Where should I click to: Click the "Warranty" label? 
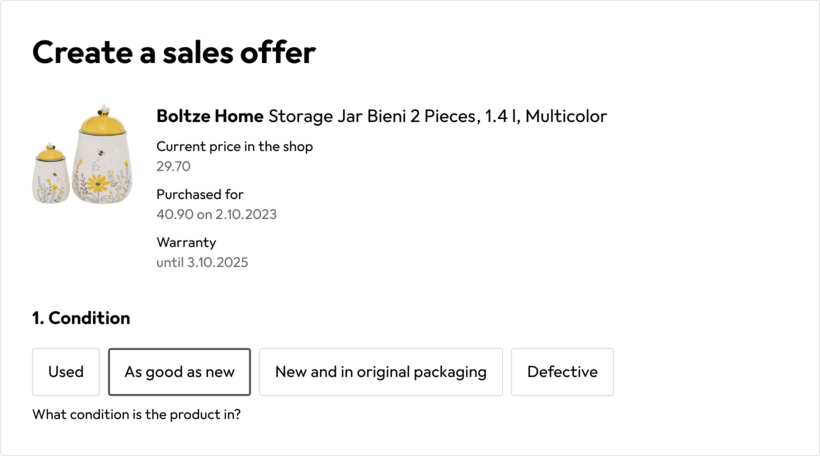click(x=186, y=243)
